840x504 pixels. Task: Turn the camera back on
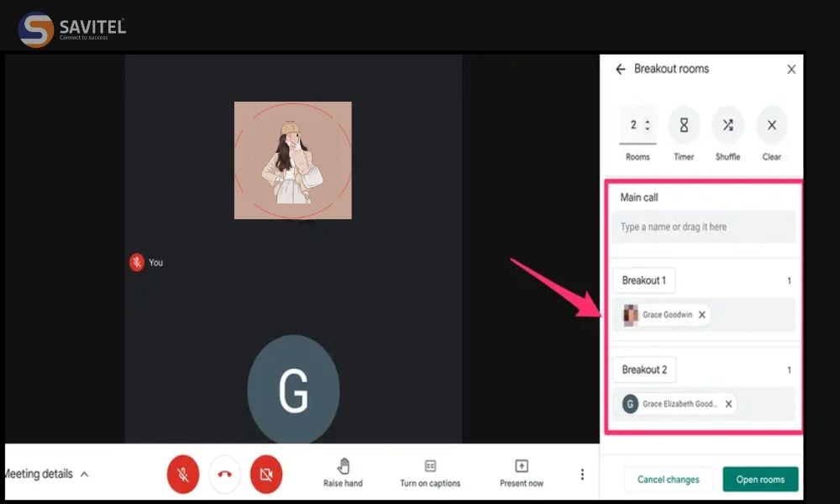pos(265,474)
